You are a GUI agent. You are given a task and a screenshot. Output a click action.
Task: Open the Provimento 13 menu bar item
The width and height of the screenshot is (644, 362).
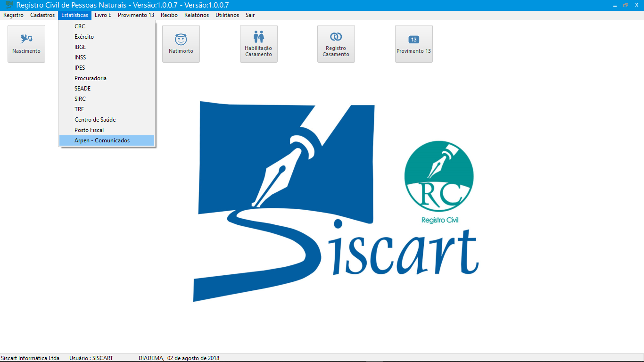pyautogui.click(x=136, y=15)
